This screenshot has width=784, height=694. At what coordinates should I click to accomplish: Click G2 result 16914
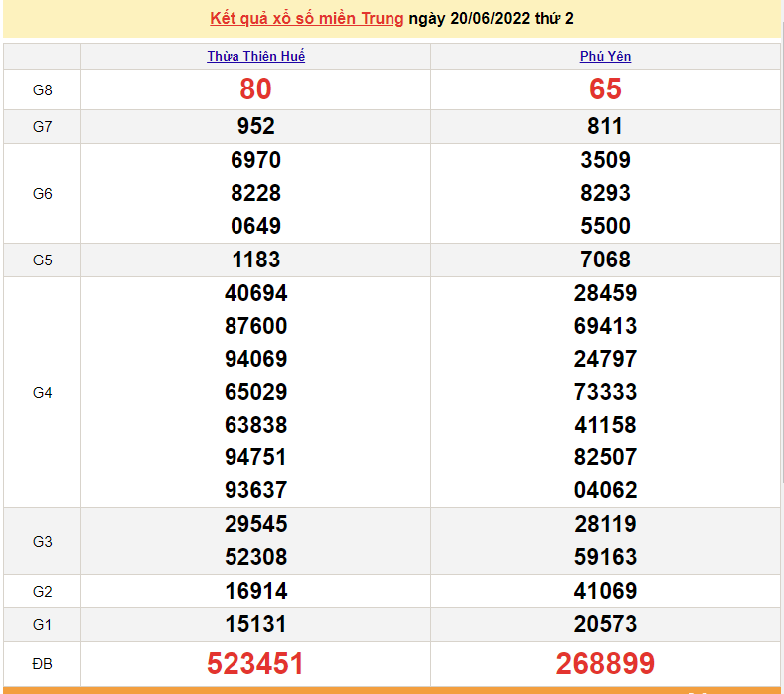[x=255, y=591]
